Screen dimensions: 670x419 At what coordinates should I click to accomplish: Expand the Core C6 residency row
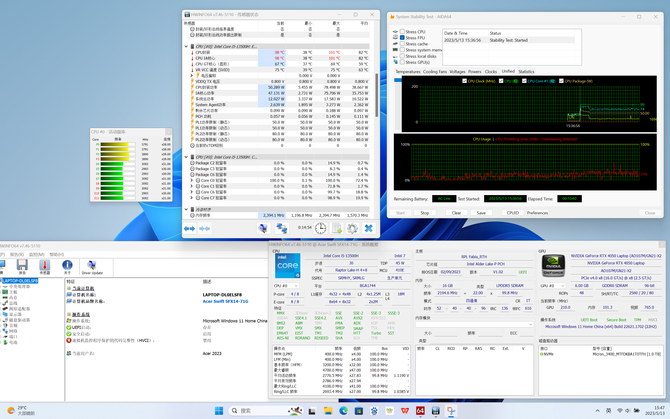[192, 192]
